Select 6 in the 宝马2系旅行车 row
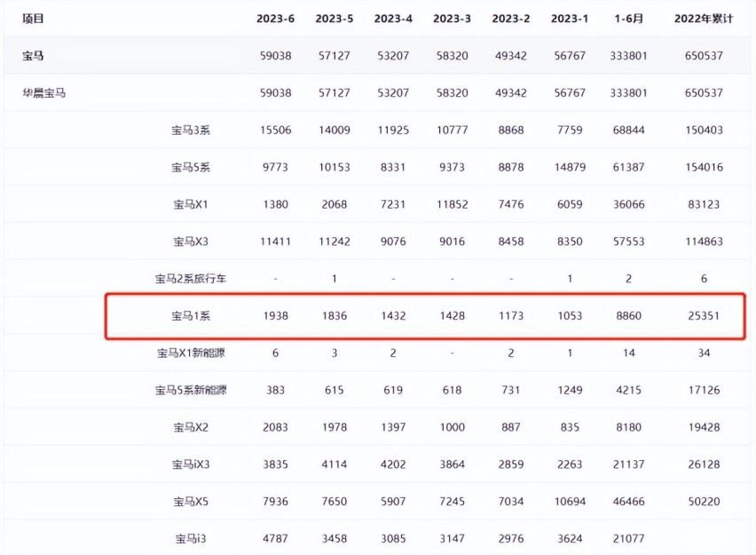This screenshot has height=555, width=756. point(704,279)
